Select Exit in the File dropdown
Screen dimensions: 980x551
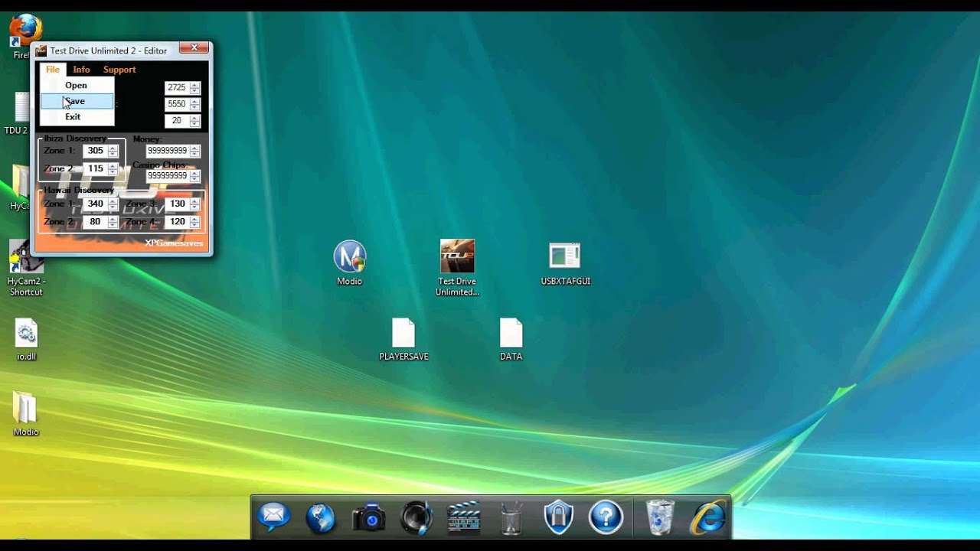[73, 117]
